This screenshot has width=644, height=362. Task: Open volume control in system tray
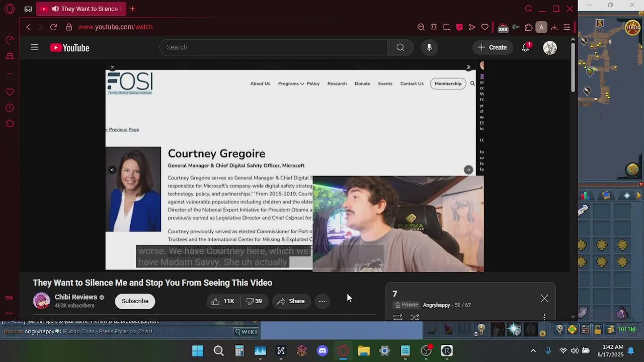pyautogui.click(x=575, y=351)
